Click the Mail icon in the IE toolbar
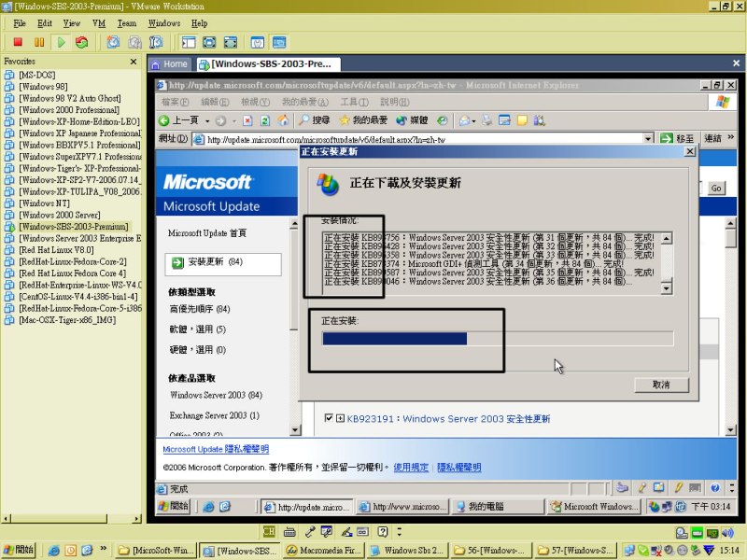 [464, 120]
